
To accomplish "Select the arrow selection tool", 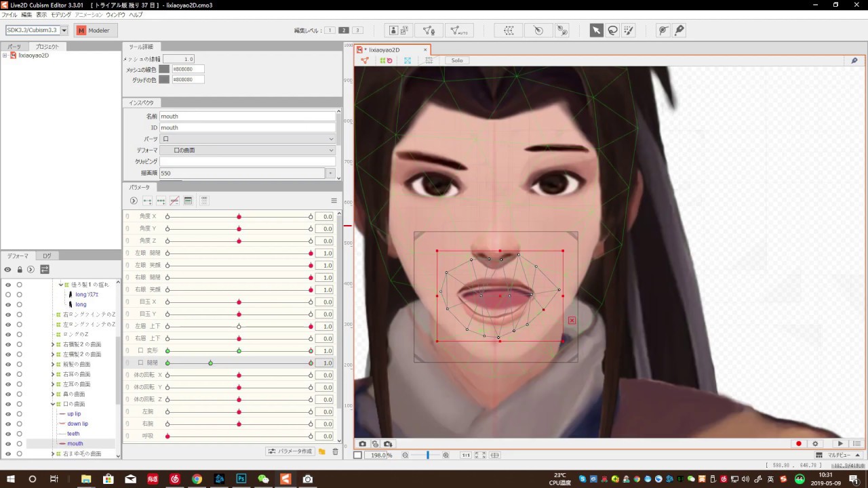I will pos(596,30).
